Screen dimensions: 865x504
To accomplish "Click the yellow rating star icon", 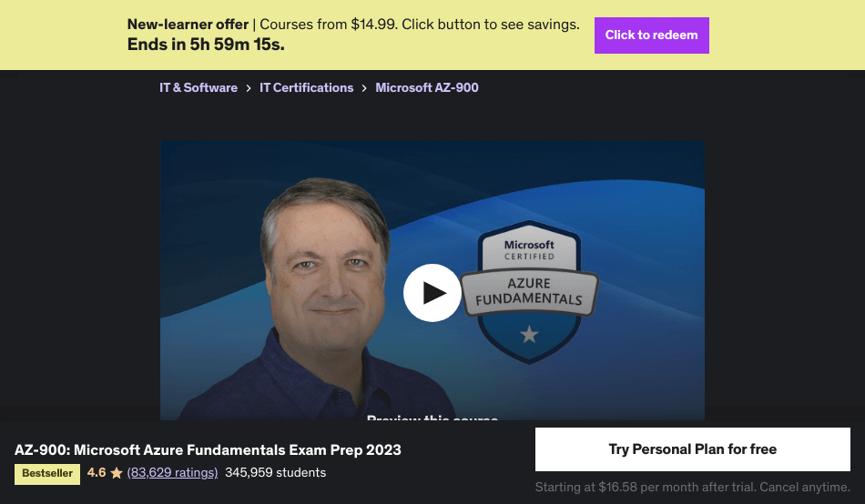I will coord(117,473).
